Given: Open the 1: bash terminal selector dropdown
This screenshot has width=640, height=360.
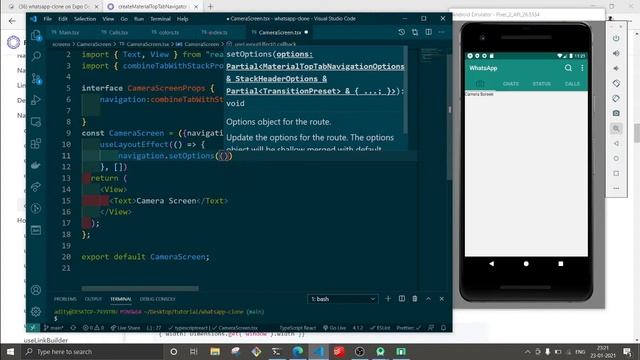Looking at the screenshot, I should pyautogui.click(x=343, y=299).
